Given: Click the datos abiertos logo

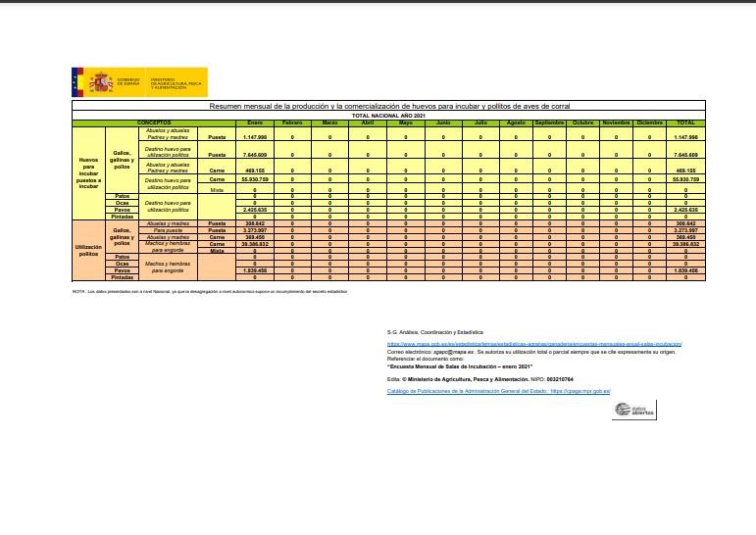Looking at the screenshot, I should tap(631, 409).
